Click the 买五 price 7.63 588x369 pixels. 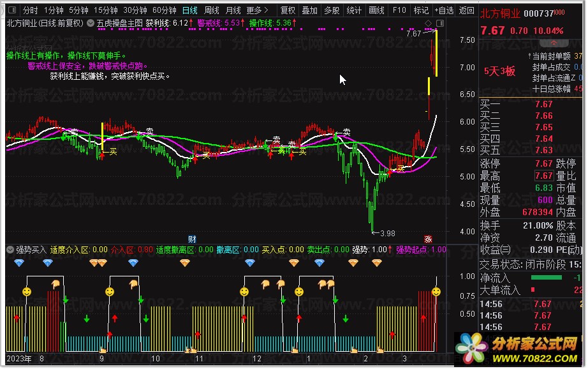[544, 150]
